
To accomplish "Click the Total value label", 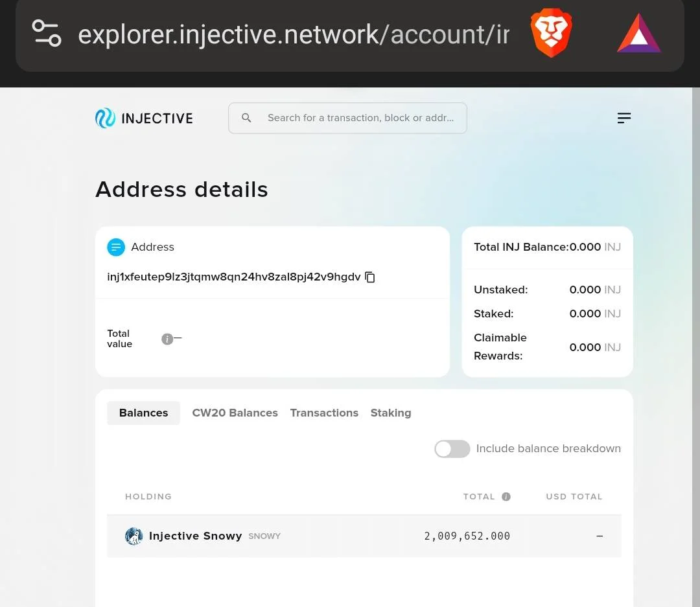I will tap(120, 339).
